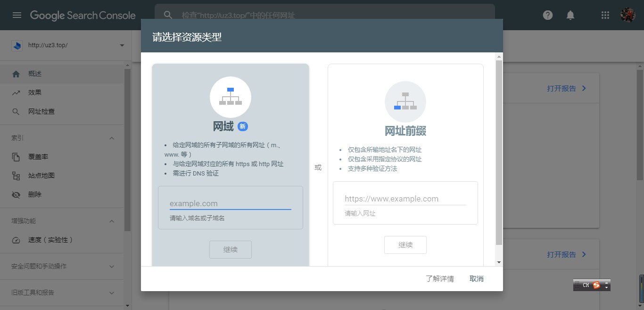Select 概述 in the sidebar
644x310 pixels.
(62, 74)
